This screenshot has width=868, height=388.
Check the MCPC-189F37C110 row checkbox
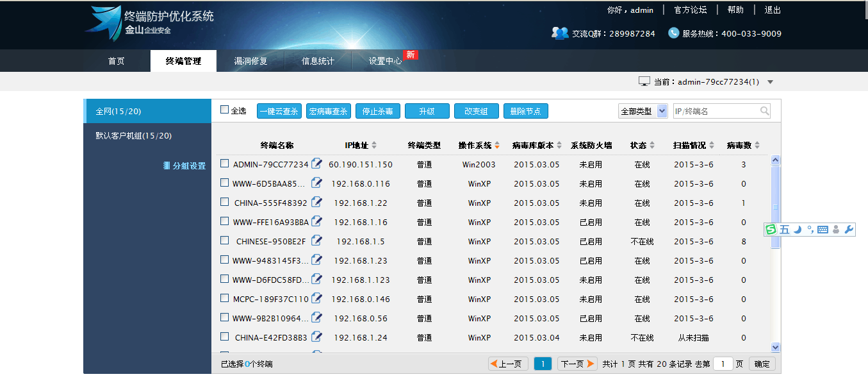[224, 298]
